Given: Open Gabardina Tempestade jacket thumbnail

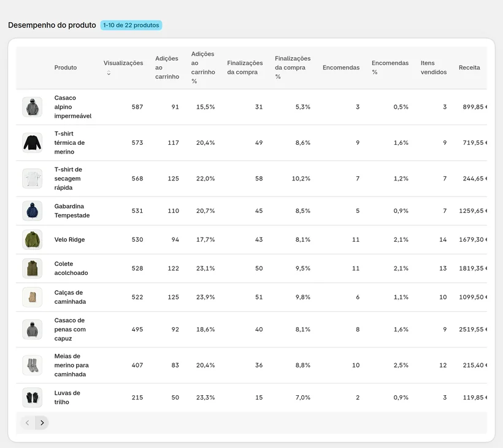Looking at the screenshot, I should (32, 211).
